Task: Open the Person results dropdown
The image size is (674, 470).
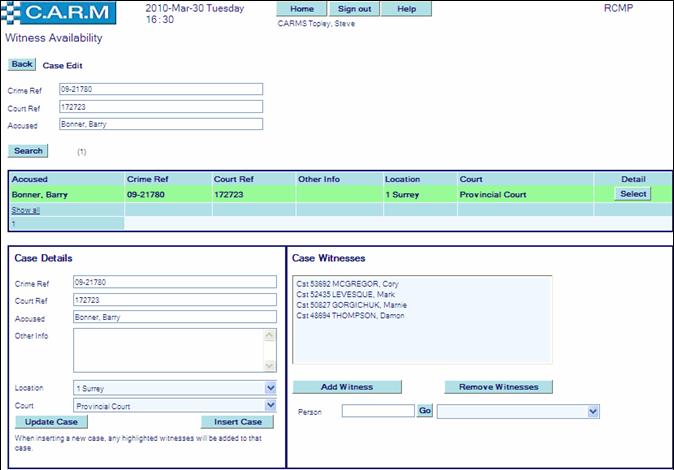Action: [x=593, y=411]
